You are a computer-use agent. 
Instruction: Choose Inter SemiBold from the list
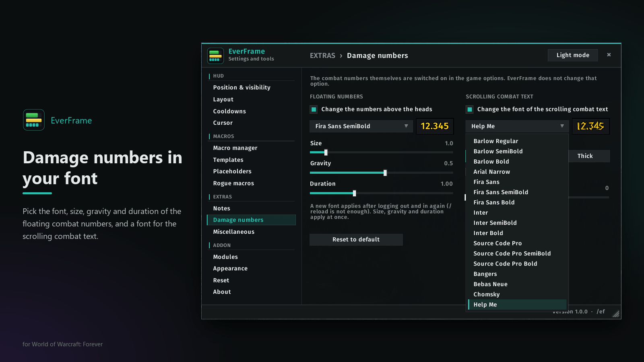coord(517,223)
